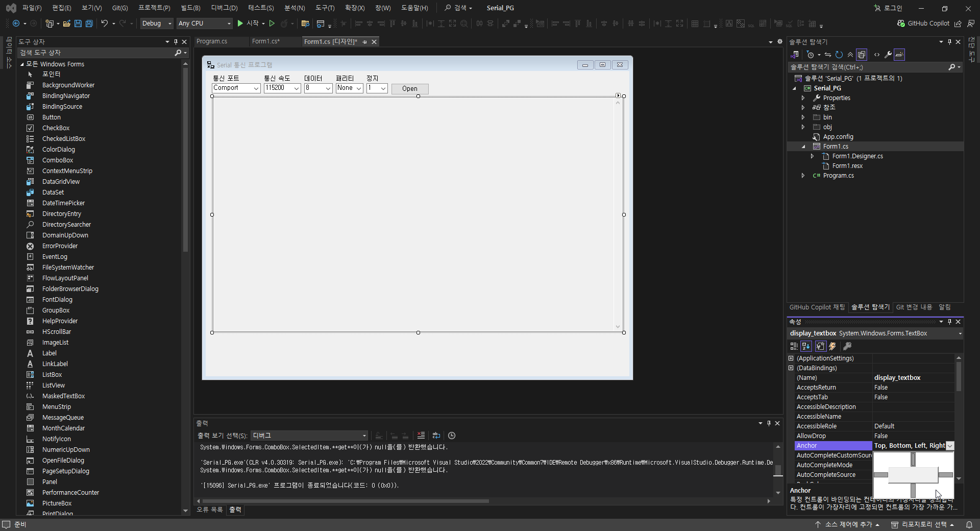Toggle show all files in Solution Explorer
The height and width of the screenshot is (531, 980).
coord(862,55)
